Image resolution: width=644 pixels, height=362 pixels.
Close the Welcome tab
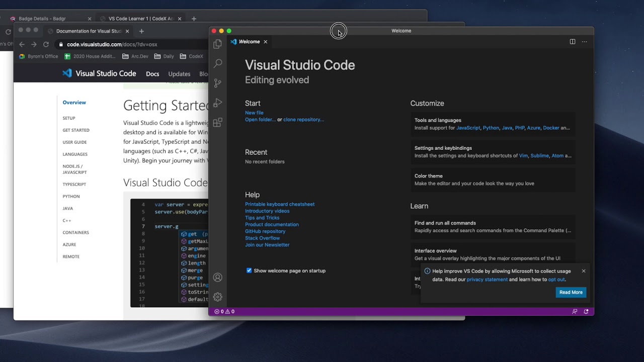tap(265, 42)
